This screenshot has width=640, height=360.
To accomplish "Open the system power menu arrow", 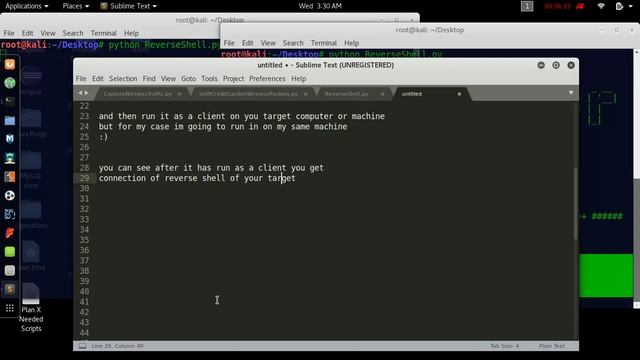I will (630, 6).
